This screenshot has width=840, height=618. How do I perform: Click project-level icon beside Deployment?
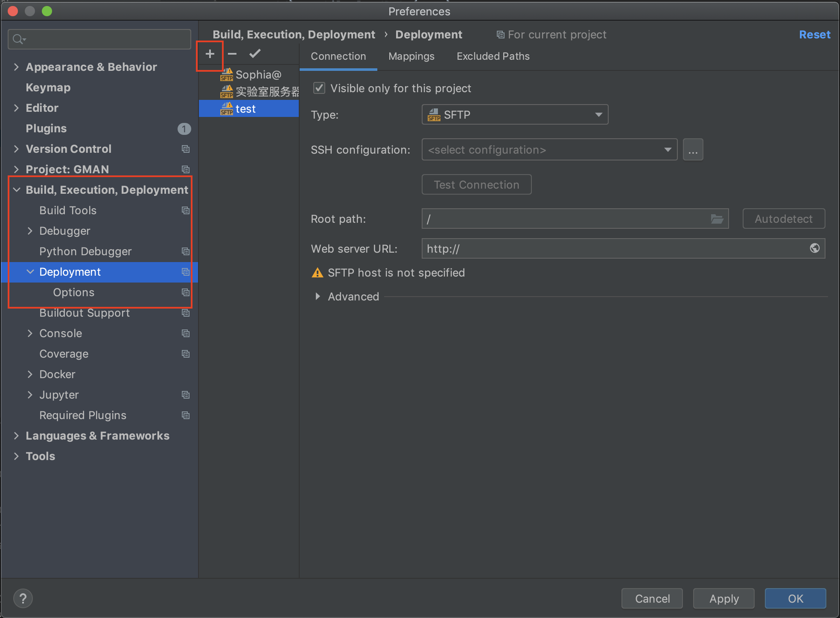coord(186,272)
